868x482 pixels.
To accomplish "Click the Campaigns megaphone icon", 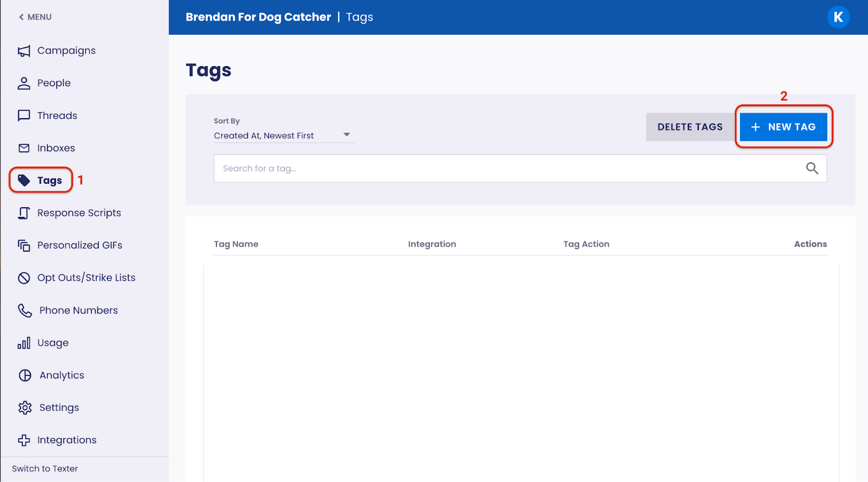I will coord(24,51).
